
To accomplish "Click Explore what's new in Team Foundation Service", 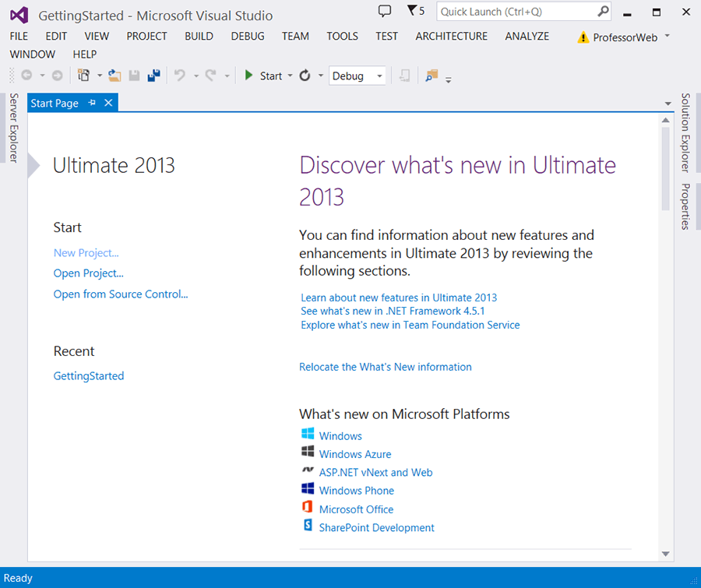I will 410,325.
